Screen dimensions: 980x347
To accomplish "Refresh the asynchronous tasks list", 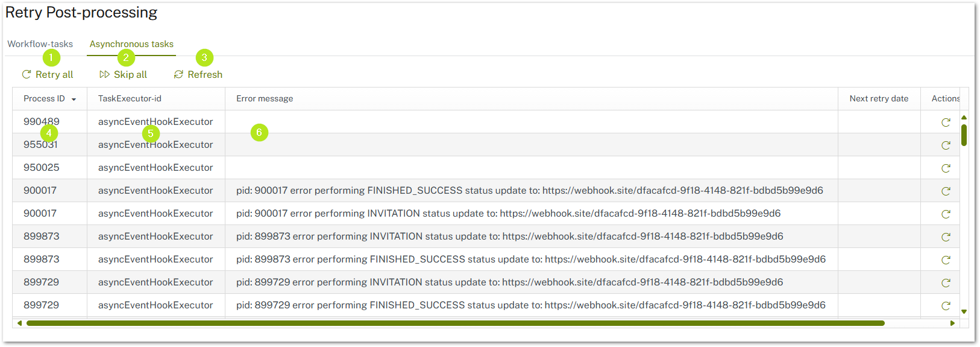I will (x=198, y=75).
